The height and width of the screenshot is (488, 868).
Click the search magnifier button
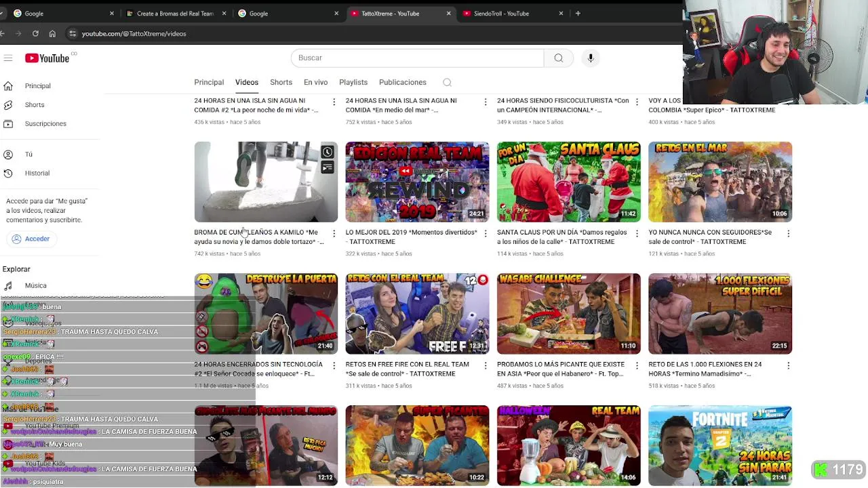558,58
